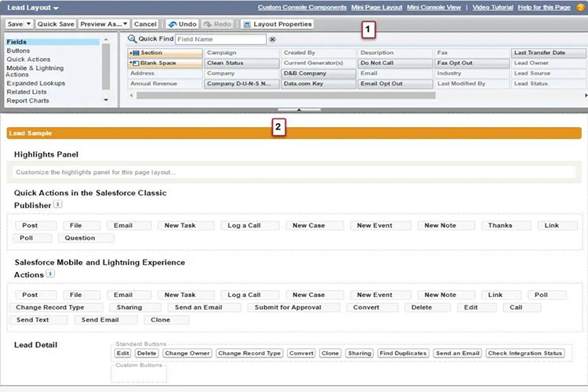Viewport: 588px width, 392px height.
Task: Click Check Integration Status button
Action: tap(525, 354)
